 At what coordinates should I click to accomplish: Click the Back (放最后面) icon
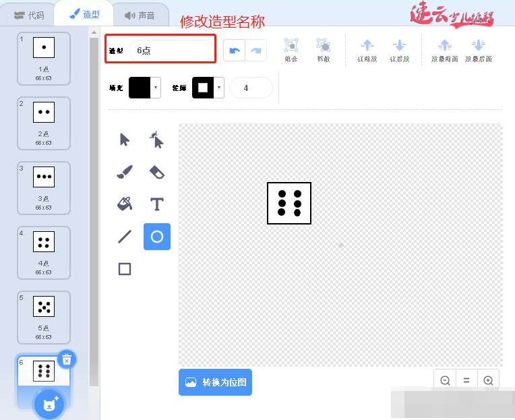pos(479,51)
